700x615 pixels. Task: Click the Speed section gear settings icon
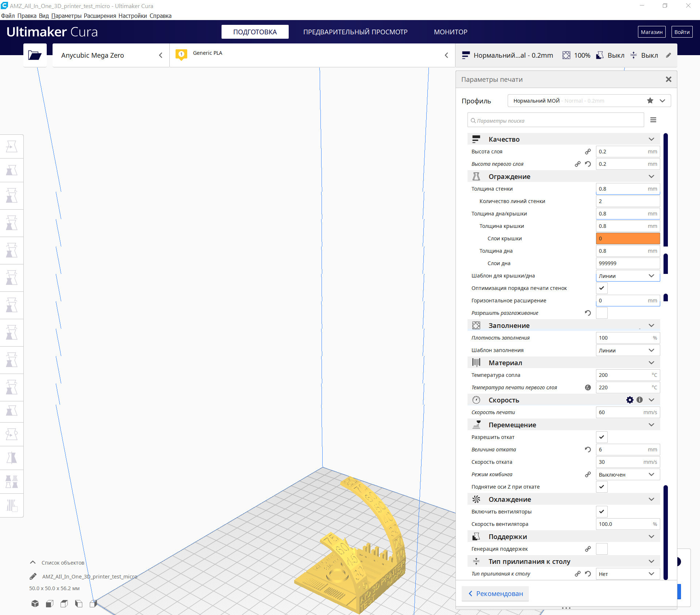(x=630, y=400)
